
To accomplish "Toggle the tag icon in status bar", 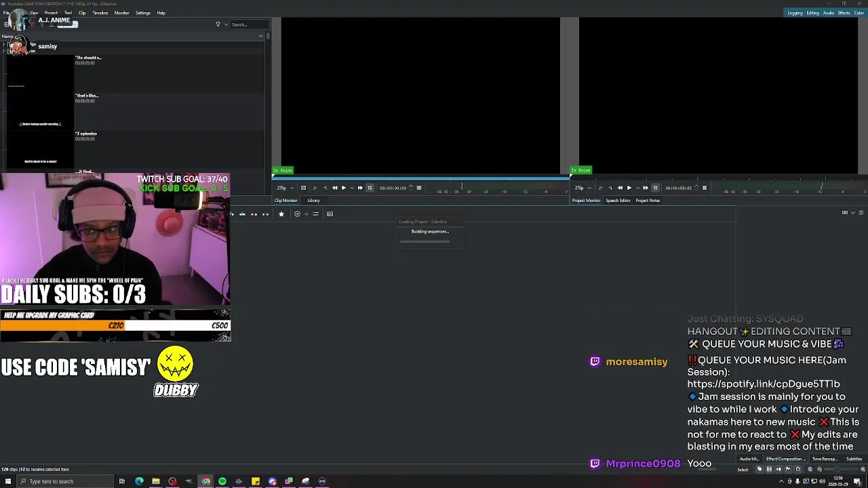I will coord(759,469).
